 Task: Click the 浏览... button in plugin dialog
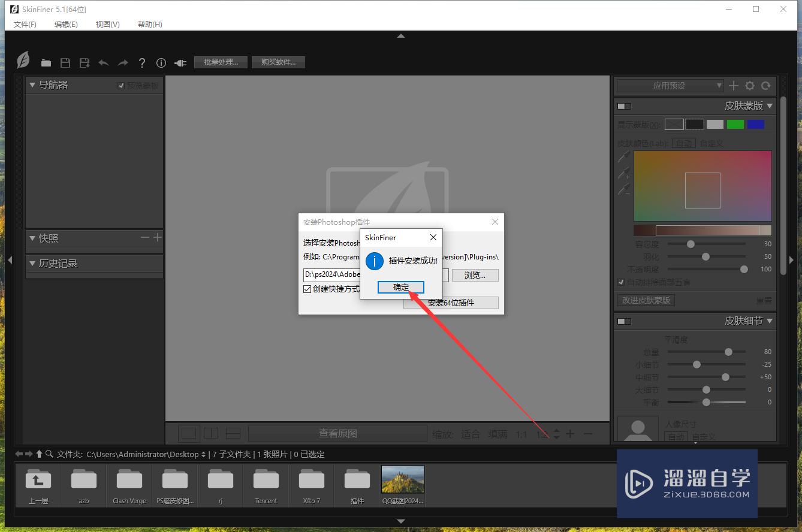[475, 275]
